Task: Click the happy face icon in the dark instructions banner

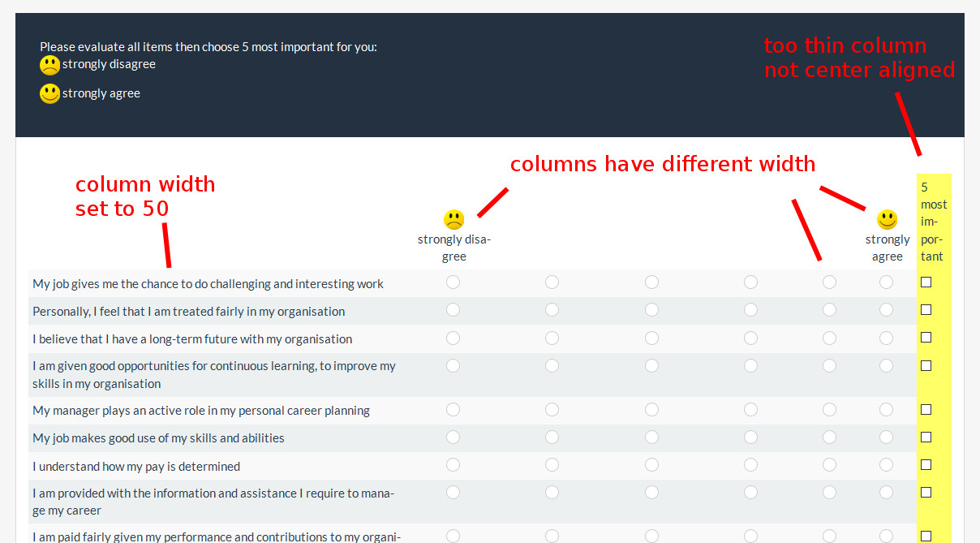Action: click(x=49, y=94)
